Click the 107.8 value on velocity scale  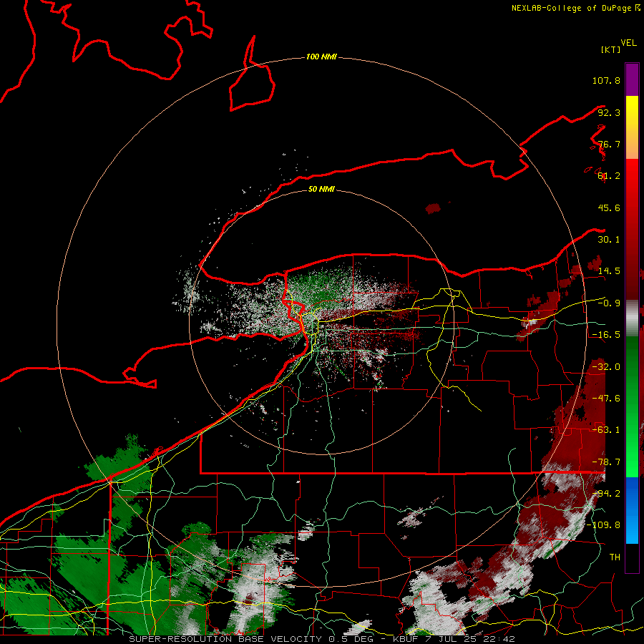tap(606, 80)
